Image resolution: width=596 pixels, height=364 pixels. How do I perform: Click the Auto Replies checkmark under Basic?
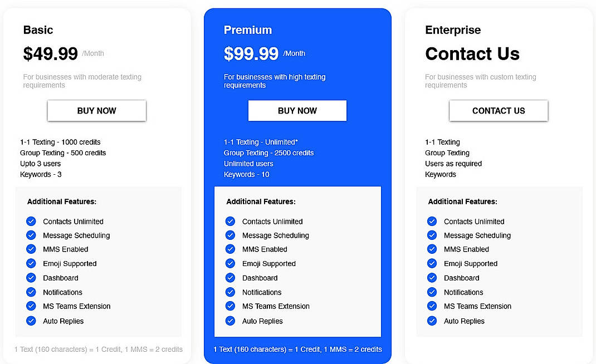tap(31, 321)
